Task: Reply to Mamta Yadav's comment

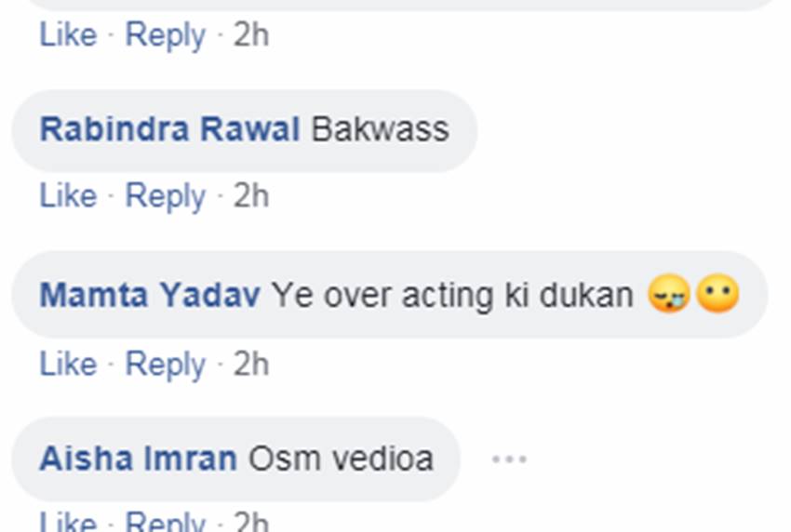Action: tap(166, 365)
